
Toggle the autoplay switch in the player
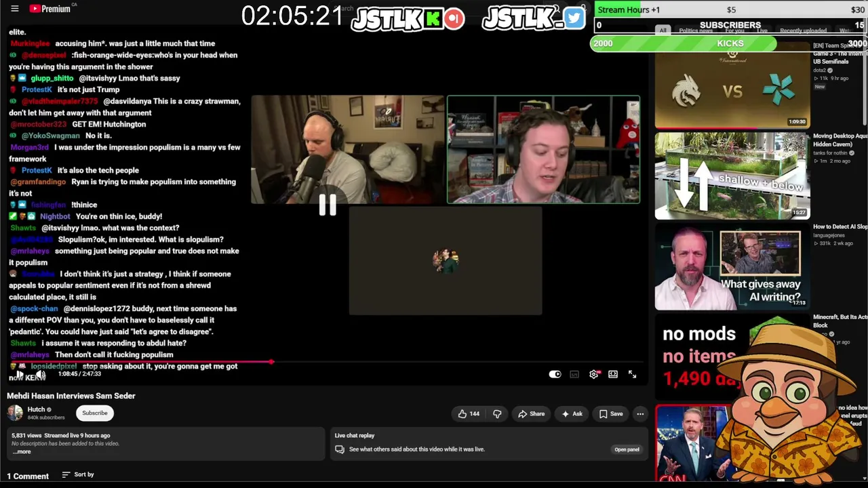pyautogui.click(x=555, y=374)
